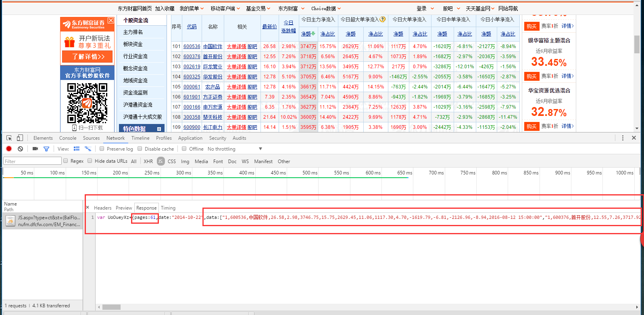Open the No throttling dropdown
The height and width of the screenshot is (315, 644).
tap(235, 149)
